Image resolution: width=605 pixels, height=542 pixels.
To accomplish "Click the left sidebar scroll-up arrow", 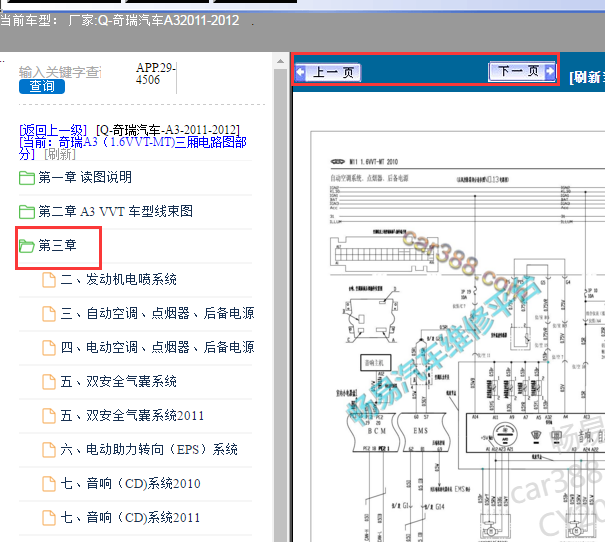I will (x=281, y=61).
